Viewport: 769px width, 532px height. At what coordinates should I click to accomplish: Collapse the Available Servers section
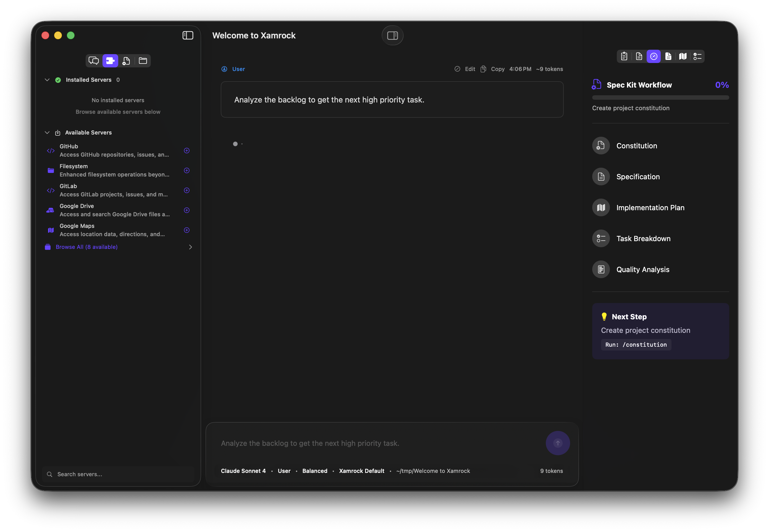click(x=47, y=132)
